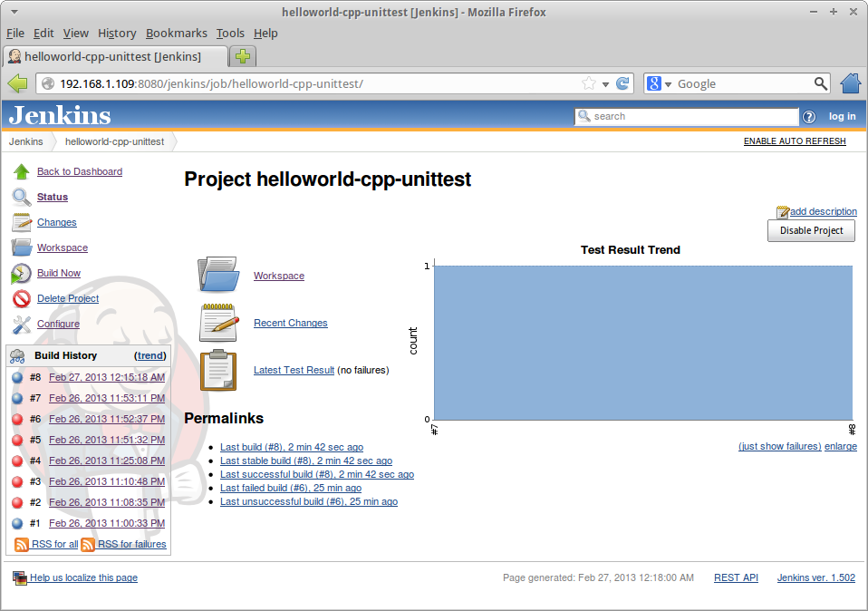The height and width of the screenshot is (611, 868).
Task: Open the search engine selector dropdown
Action: click(668, 84)
